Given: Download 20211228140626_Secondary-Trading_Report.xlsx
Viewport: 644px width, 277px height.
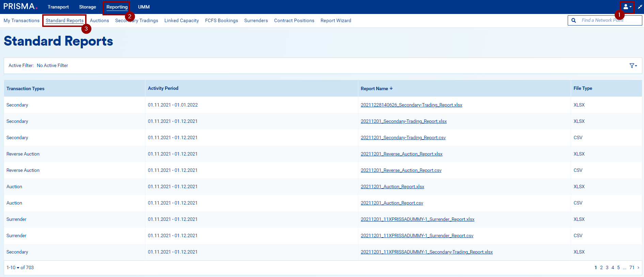Looking at the screenshot, I should [x=411, y=105].
